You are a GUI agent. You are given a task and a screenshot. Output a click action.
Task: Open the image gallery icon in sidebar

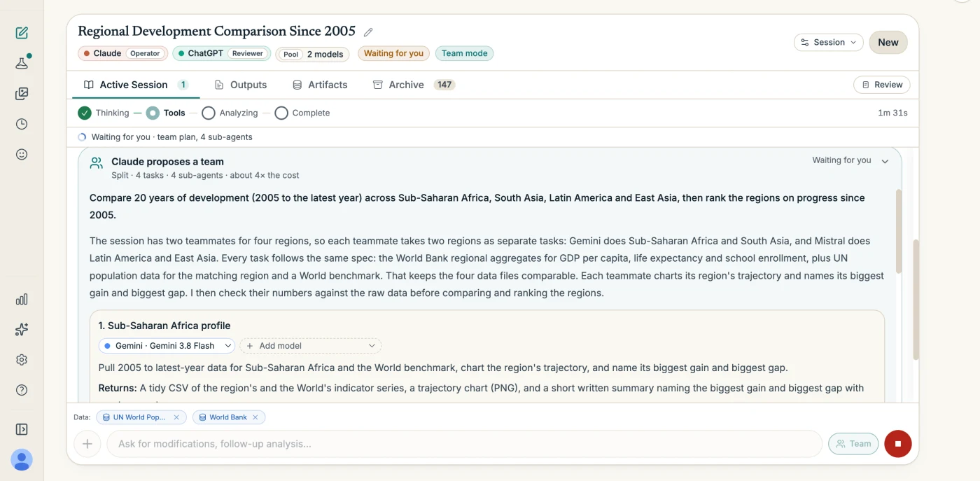22,94
